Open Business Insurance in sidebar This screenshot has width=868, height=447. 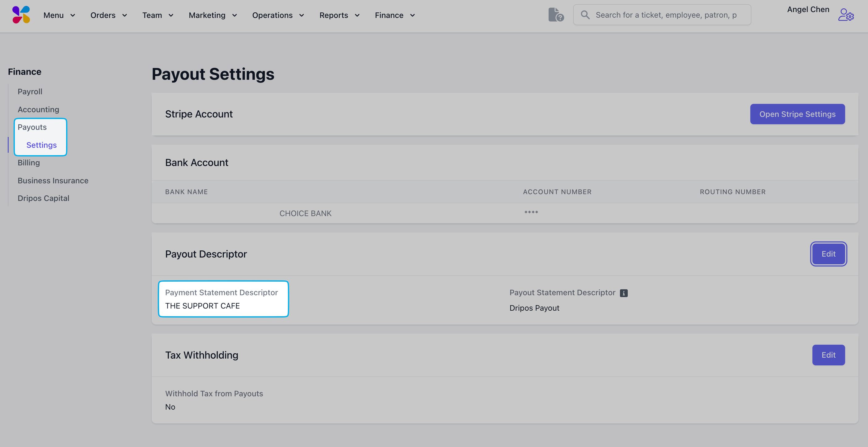tap(53, 181)
